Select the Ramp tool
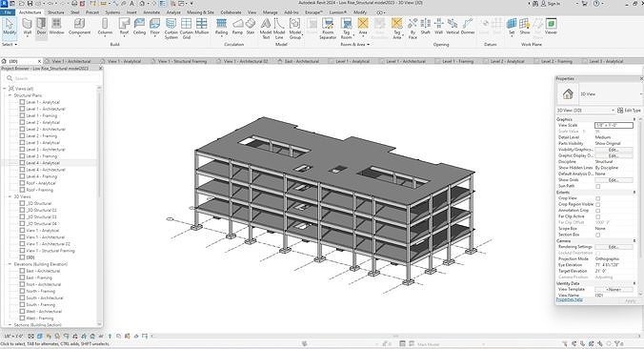The image size is (644, 349). coord(237,27)
